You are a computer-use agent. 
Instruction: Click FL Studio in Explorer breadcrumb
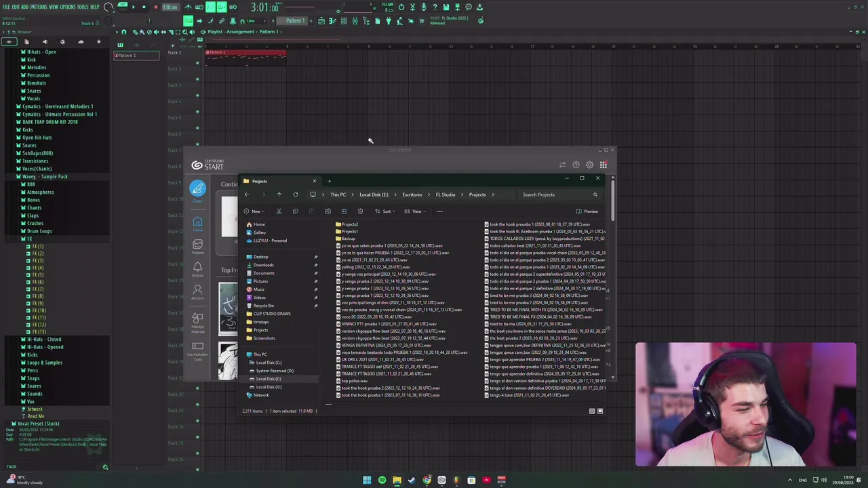(x=446, y=195)
